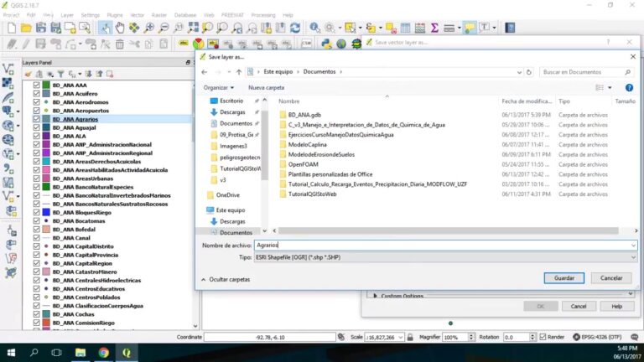This screenshot has height=362, width=644.
Task: Open the Plugins menu
Action: click(115, 15)
